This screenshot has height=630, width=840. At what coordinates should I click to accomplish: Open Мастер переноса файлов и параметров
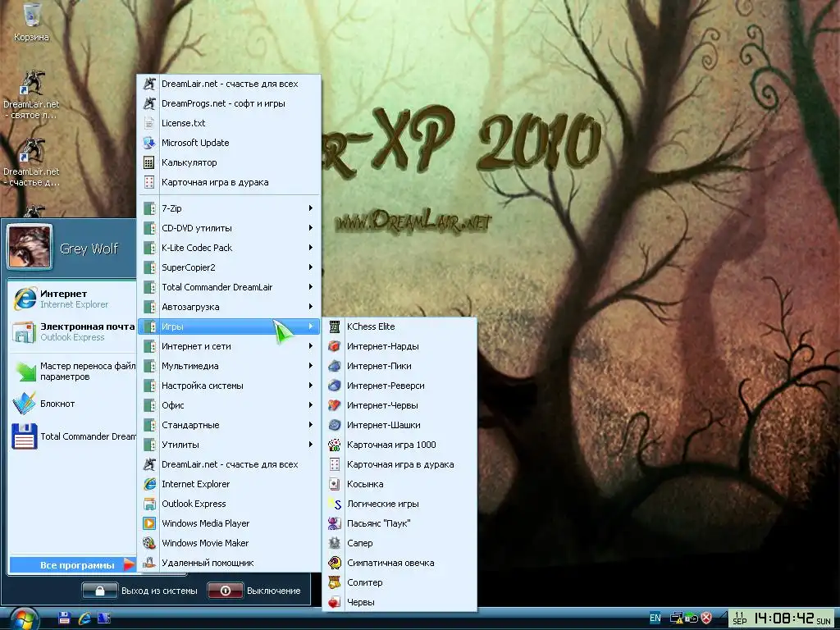(72, 372)
